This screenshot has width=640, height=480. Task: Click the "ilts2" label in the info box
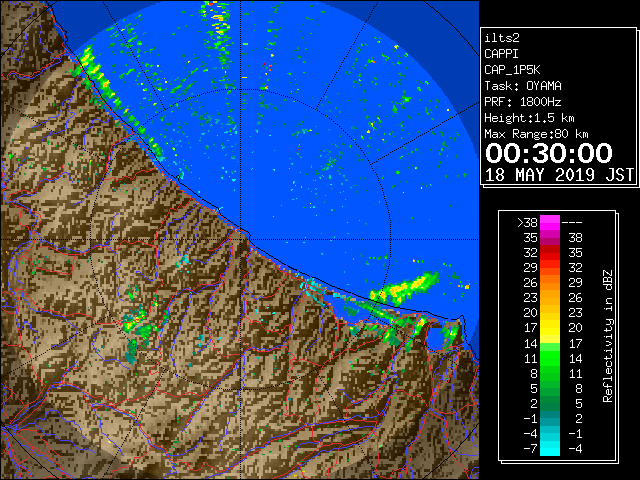(502, 38)
